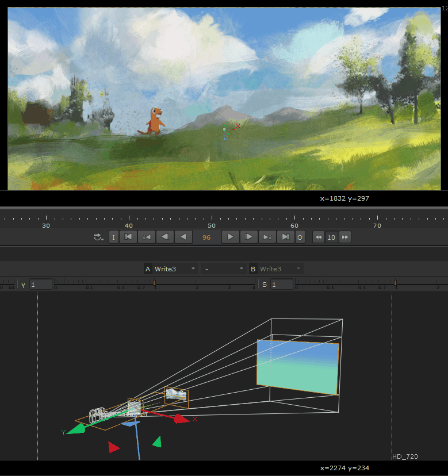The height and width of the screenshot is (476, 448).
Task: Click the gamma value field
Action: click(41, 285)
